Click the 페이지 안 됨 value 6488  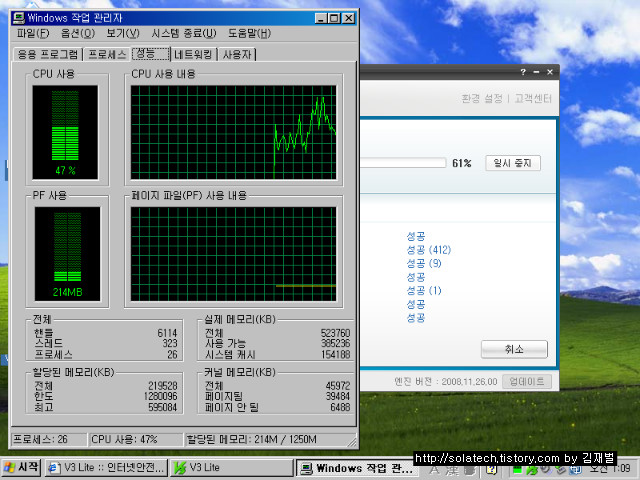click(340, 407)
